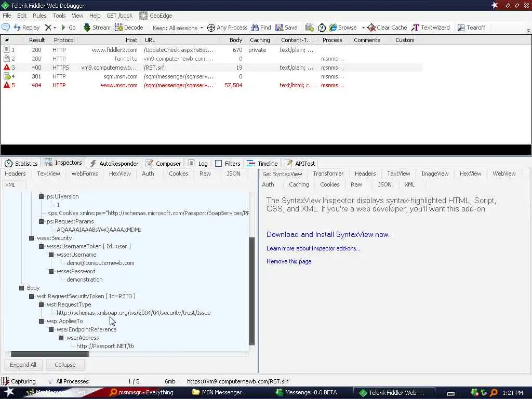Click redirect icon of session 4
The image size is (532, 399).
pos(7,76)
